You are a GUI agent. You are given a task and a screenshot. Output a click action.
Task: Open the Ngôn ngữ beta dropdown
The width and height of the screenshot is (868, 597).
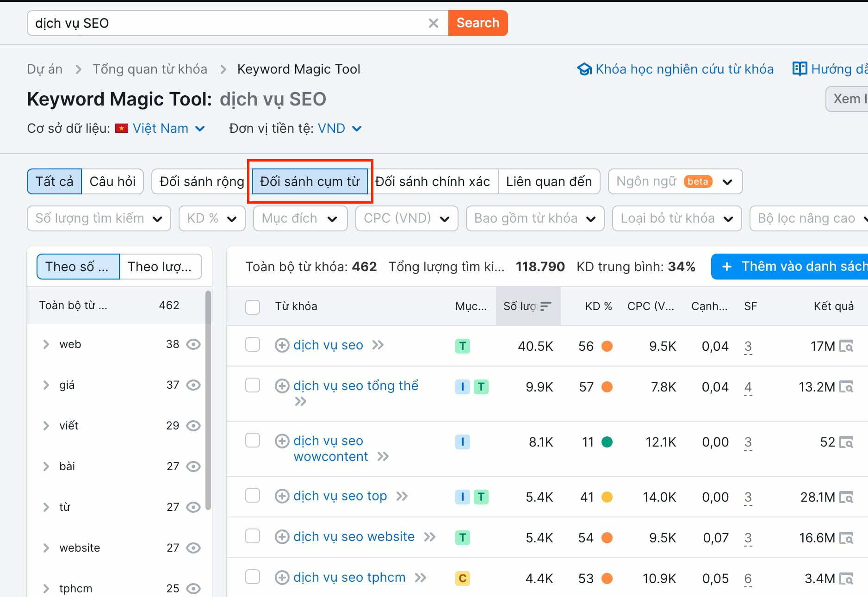[x=675, y=181]
